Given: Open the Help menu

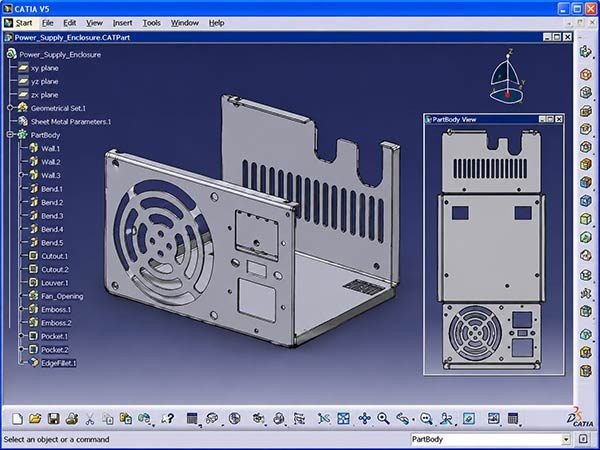Looking at the screenshot, I should pyautogui.click(x=216, y=23).
